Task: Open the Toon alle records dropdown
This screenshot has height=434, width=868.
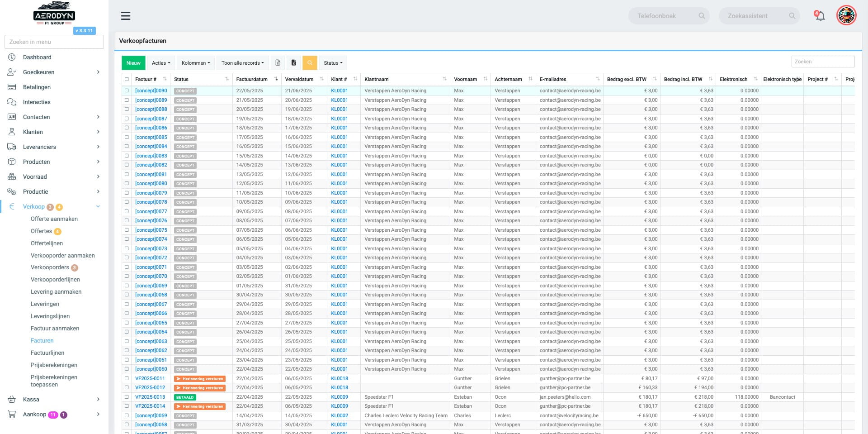Action: click(x=243, y=63)
